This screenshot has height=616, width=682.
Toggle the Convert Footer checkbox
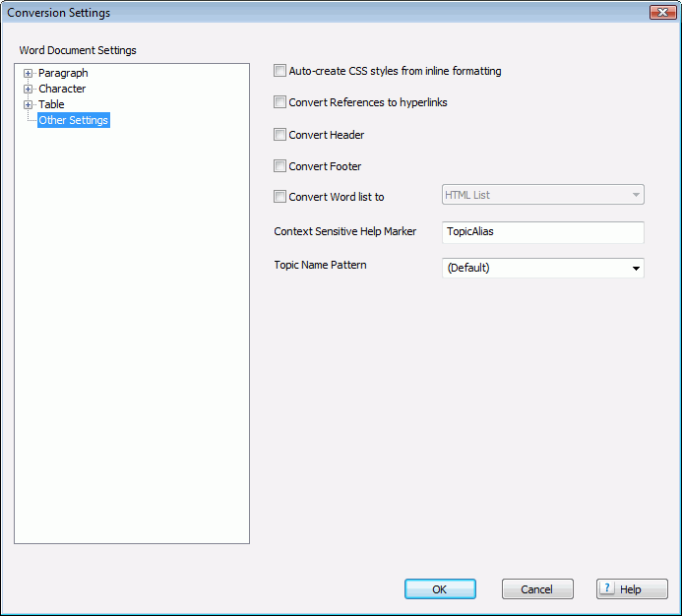[280, 166]
